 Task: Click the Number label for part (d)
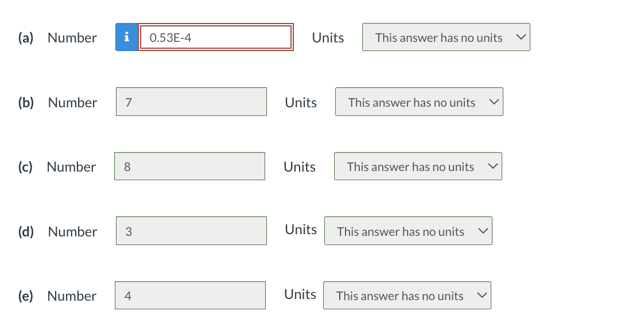[72, 232]
